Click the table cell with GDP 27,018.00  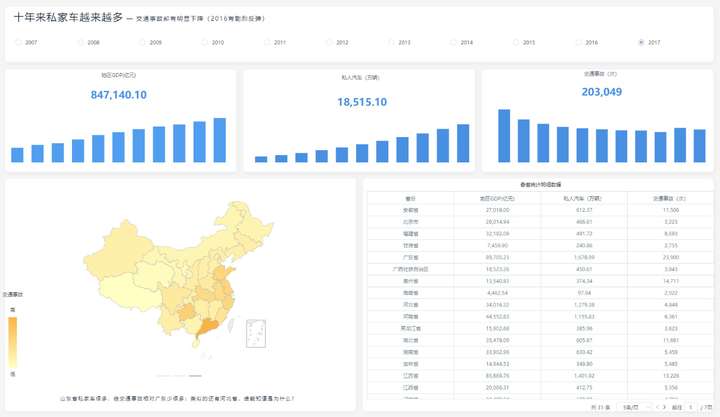click(x=497, y=210)
